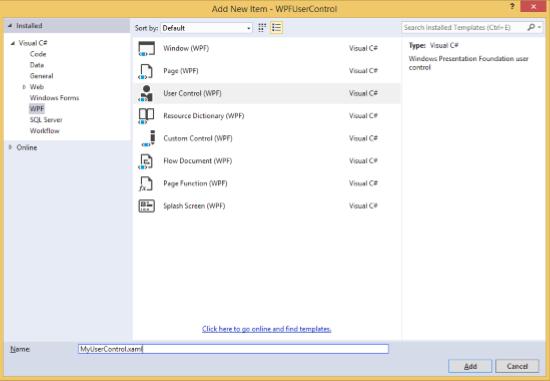Screen dimensions: 550x381
Task: Click the Name field containing MyUserControl.xaml
Action: pyautogui.click(x=234, y=349)
